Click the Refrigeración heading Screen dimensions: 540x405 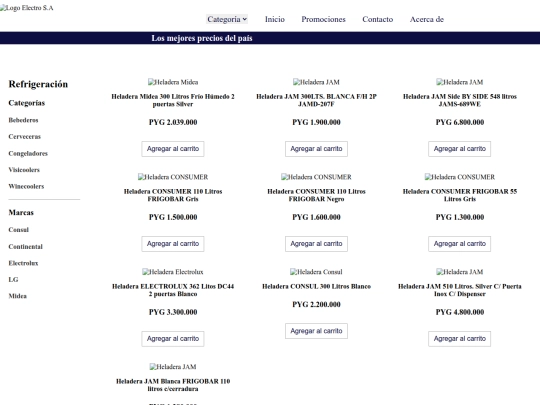[38, 84]
